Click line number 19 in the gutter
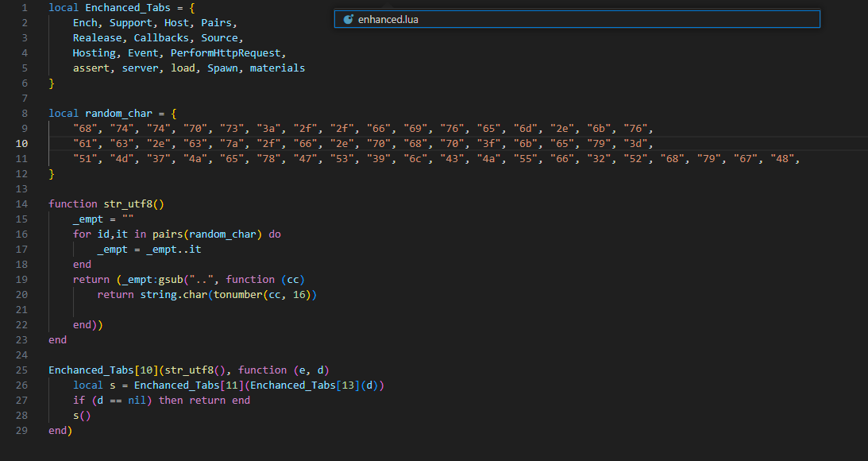 click(x=21, y=279)
